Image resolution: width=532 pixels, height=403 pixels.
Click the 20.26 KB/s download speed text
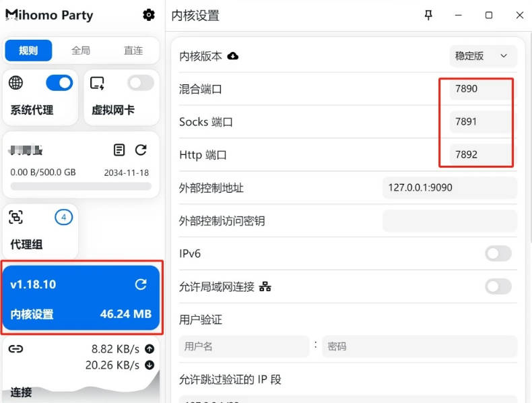coord(112,365)
